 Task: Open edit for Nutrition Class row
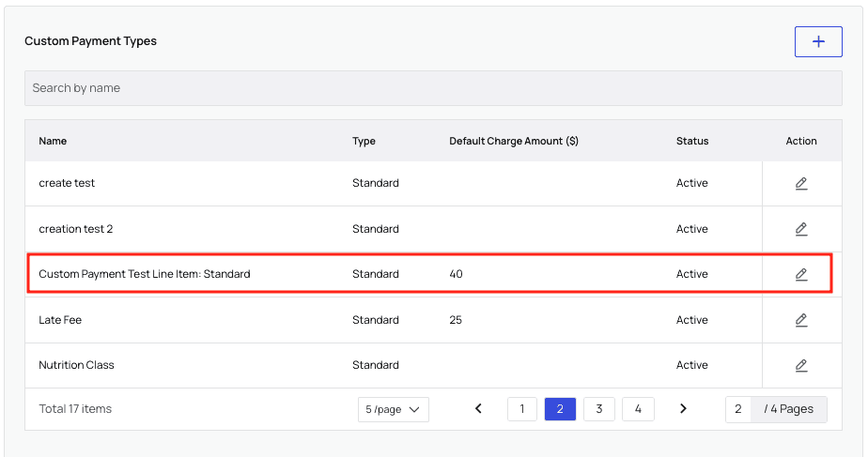[x=801, y=365]
